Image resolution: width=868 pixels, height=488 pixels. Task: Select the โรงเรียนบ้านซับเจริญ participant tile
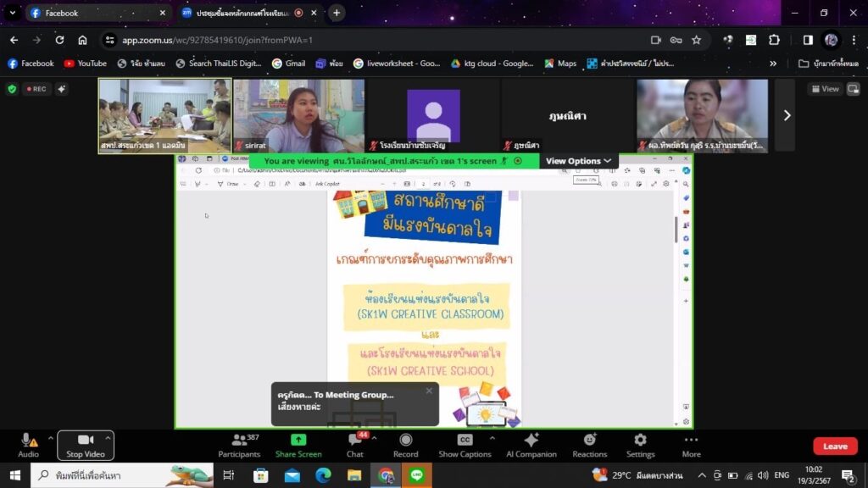(x=433, y=115)
